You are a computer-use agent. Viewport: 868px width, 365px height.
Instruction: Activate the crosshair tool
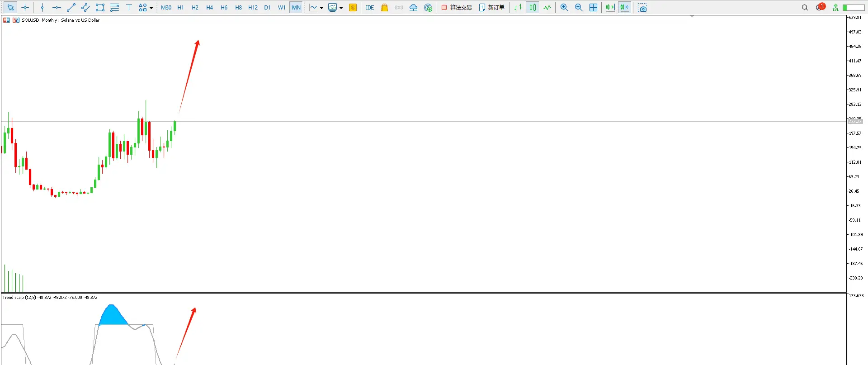[25, 7]
